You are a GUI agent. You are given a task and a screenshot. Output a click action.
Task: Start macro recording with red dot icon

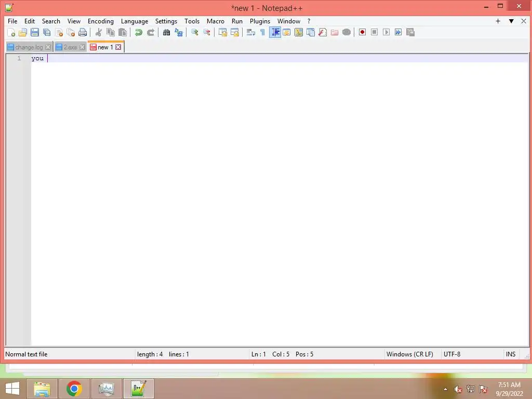click(x=362, y=32)
